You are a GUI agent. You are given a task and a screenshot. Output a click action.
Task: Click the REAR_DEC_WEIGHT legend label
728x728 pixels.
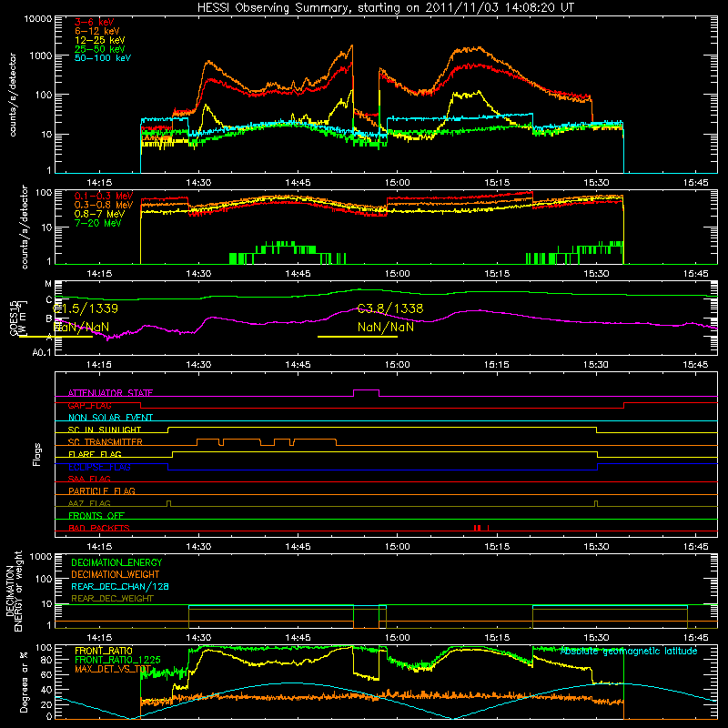coord(112,599)
